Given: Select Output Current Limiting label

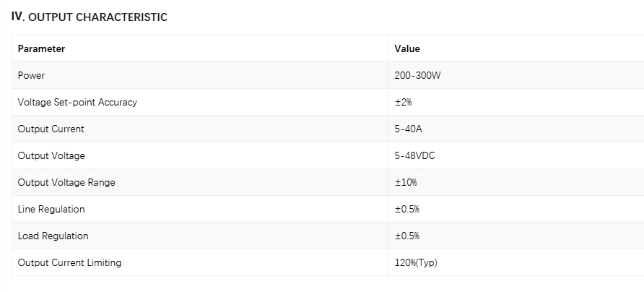Looking at the screenshot, I should (x=69, y=262).
